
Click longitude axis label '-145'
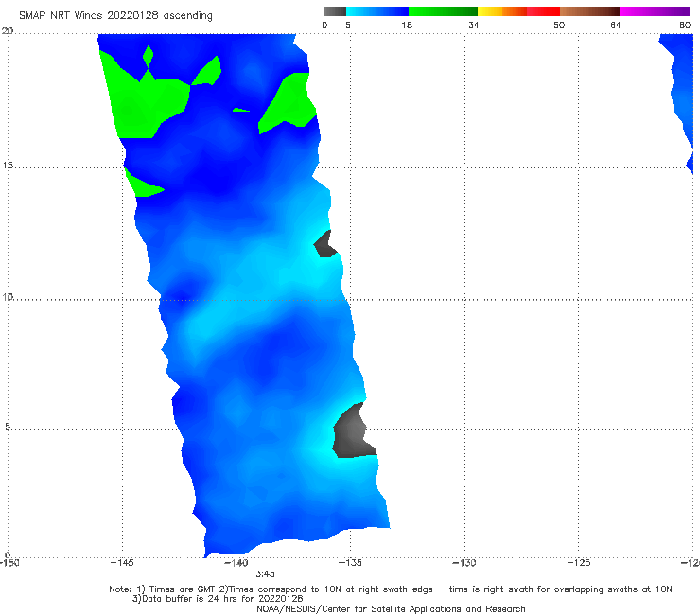point(122,563)
